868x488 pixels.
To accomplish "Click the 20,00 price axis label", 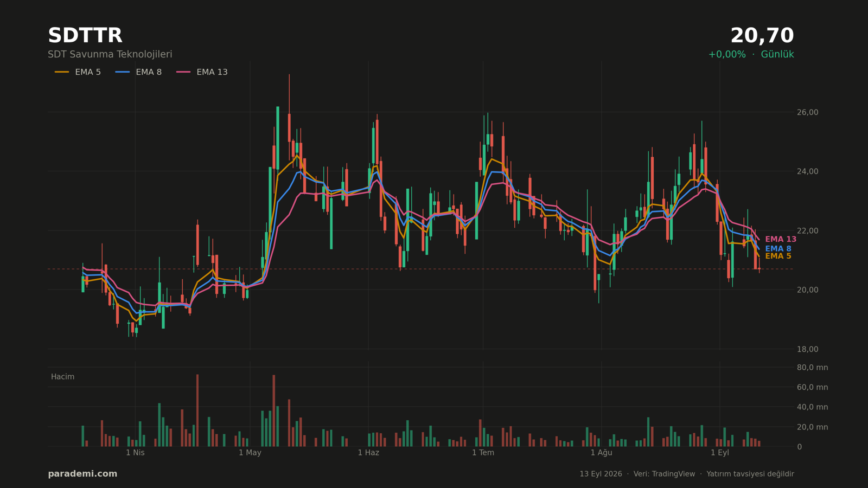I will [808, 290].
